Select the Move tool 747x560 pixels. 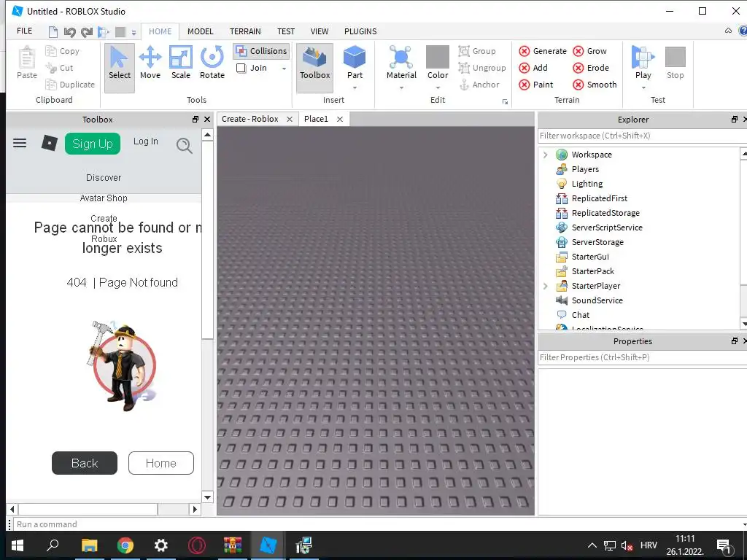click(x=150, y=63)
